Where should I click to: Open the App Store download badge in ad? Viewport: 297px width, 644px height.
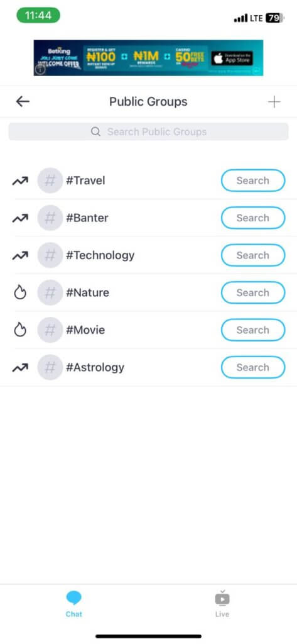[232, 58]
